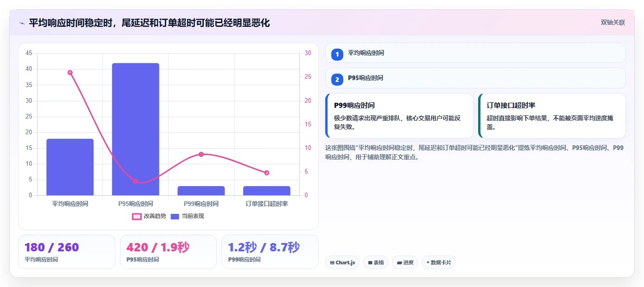Click the 数据卡片 tag chip

(439, 262)
